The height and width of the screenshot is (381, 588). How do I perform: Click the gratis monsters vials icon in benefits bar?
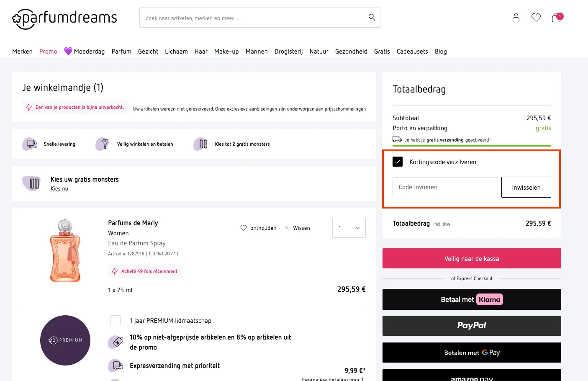(x=201, y=144)
